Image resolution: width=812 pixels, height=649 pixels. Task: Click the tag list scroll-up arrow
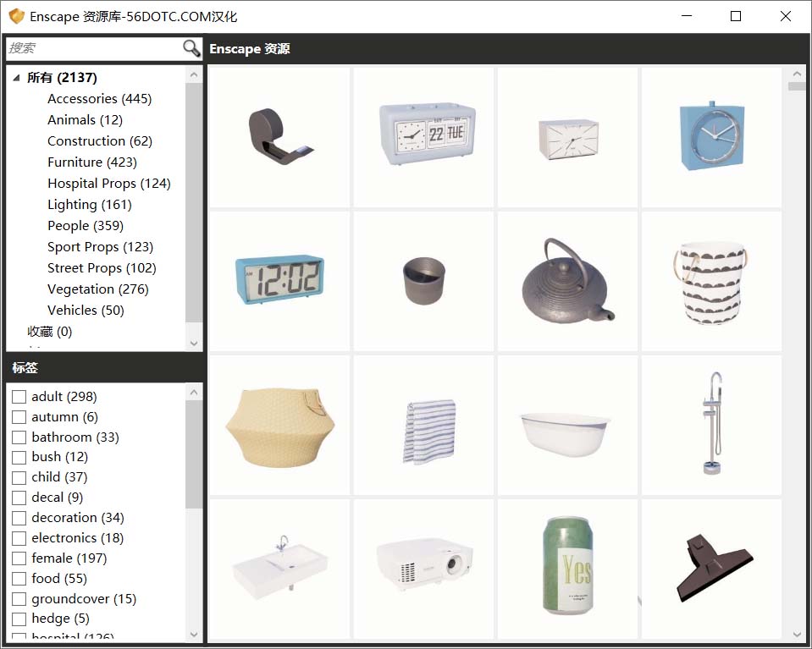click(x=194, y=393)
